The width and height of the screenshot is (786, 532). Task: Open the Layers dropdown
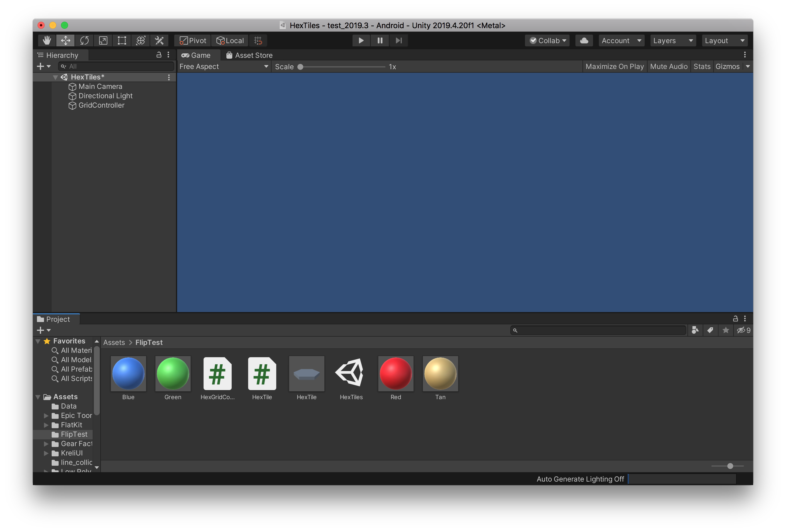click(x=673, y=40)
